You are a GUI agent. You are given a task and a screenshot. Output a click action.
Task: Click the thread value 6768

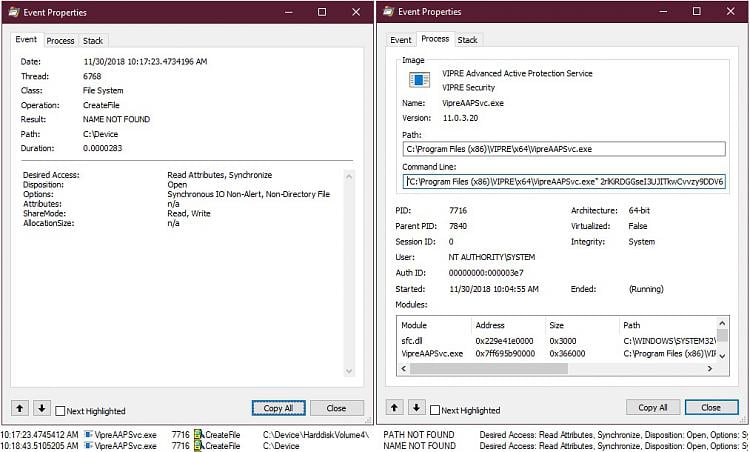[x=92, y=76]
